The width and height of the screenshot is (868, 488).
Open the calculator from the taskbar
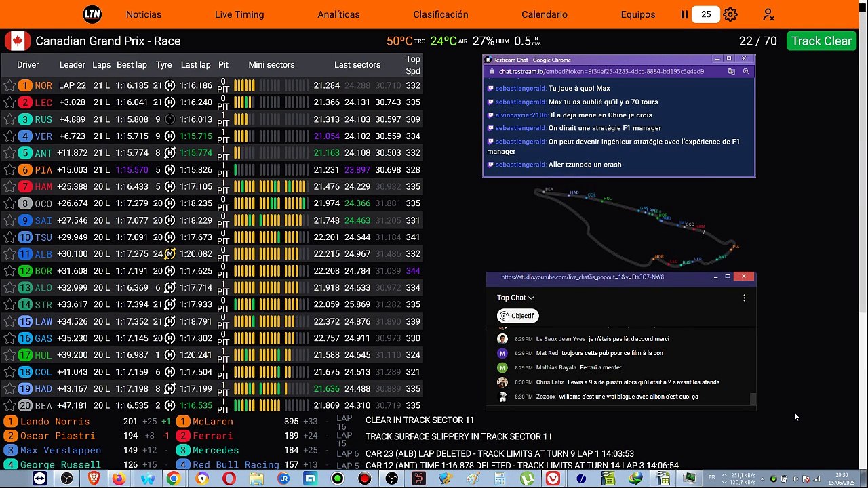pyautogui.click(x=500, y=479)
